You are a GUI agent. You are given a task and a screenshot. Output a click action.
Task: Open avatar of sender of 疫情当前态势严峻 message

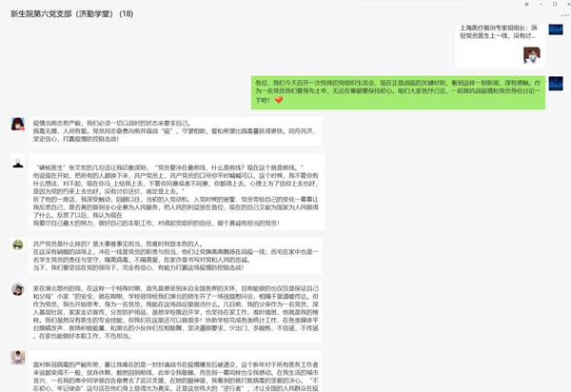pos(17,125)
